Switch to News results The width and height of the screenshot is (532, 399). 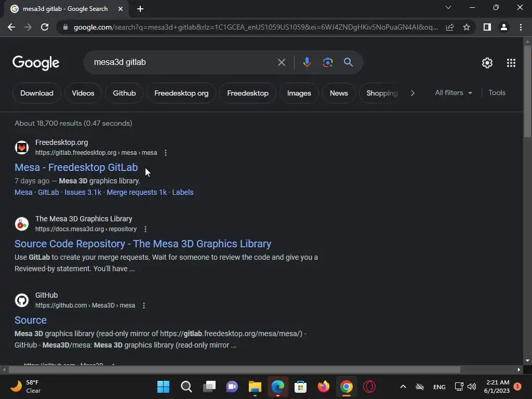click(339, 93)
